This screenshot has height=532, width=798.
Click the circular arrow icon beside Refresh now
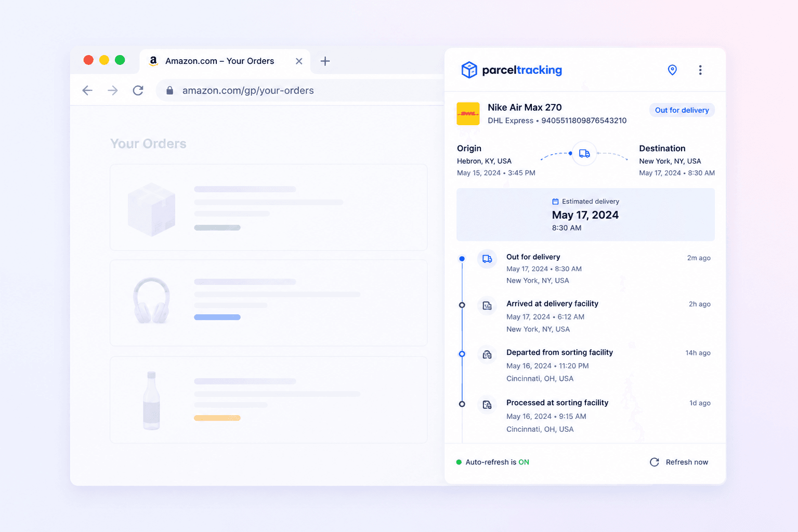[x=655, y=462]
